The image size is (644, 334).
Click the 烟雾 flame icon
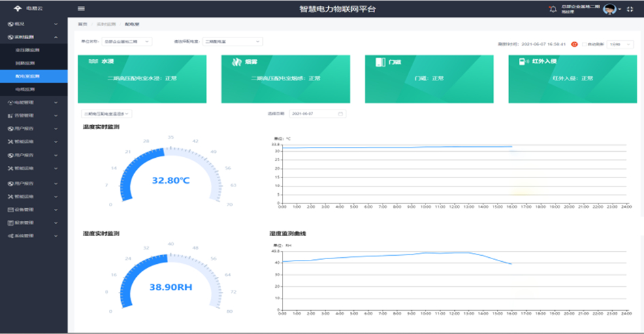pyautogui.click(x=236, y=63)
